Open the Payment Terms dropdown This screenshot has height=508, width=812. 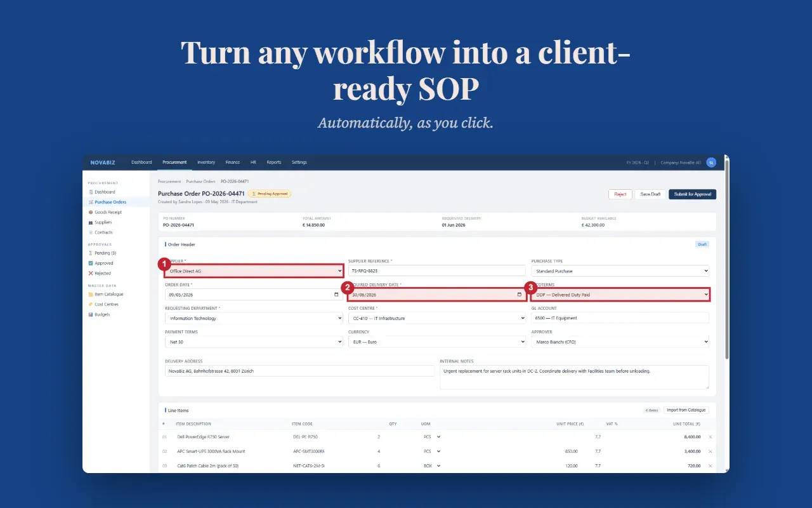[254, 342]
